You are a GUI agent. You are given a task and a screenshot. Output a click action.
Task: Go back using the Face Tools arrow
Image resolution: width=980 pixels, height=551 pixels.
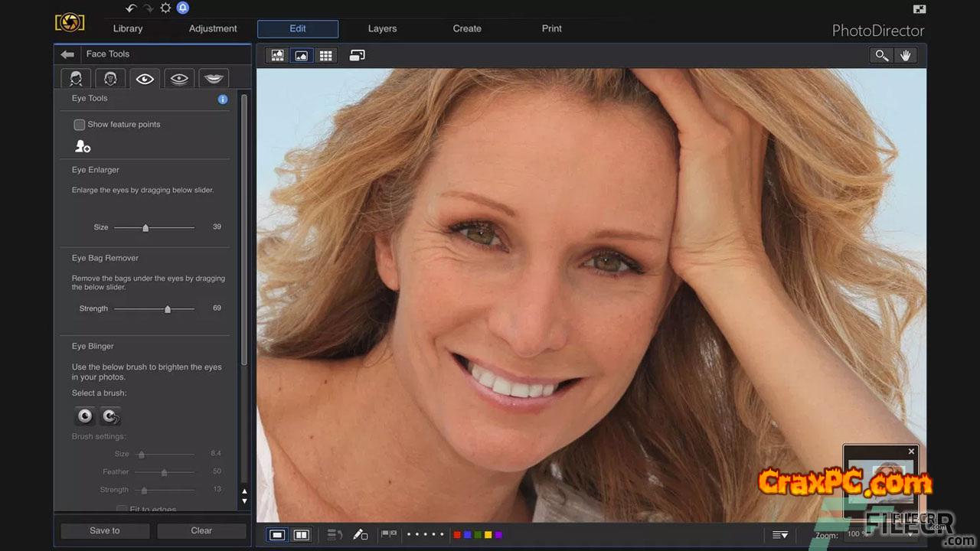67,54
